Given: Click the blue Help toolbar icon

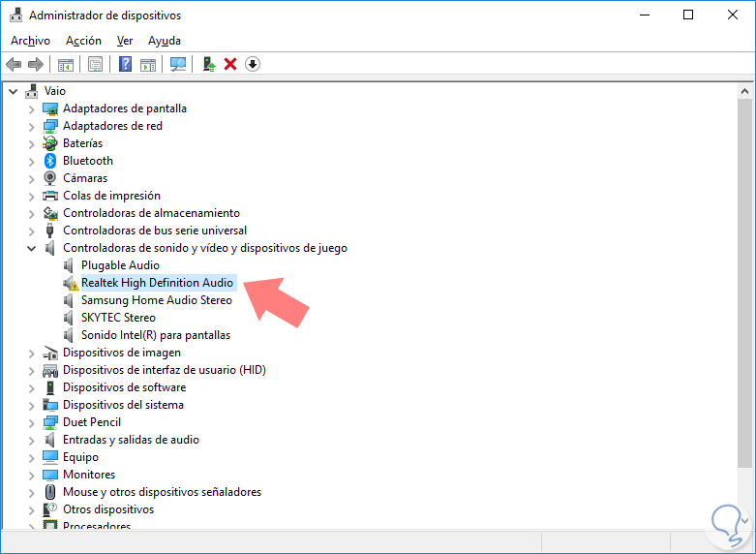Looking at the screenshot, I should 126,64.
